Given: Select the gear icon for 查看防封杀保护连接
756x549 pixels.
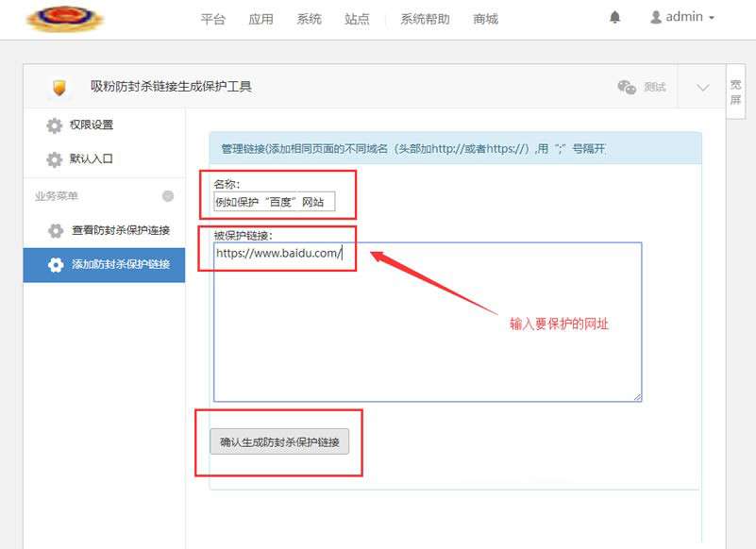Looking at the screenshot, I should tap(54, 228).
